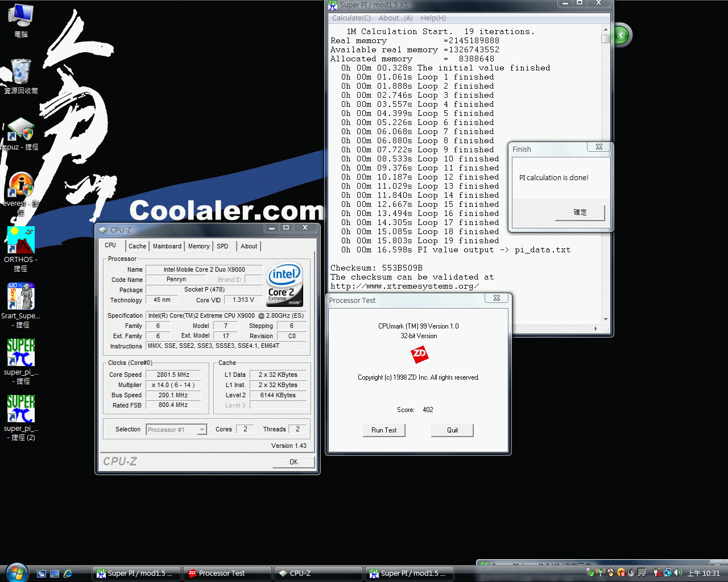Screen dimensions: 728x582
Task: Click the wireless network tray icon
Action: click(x=600, y=572)
